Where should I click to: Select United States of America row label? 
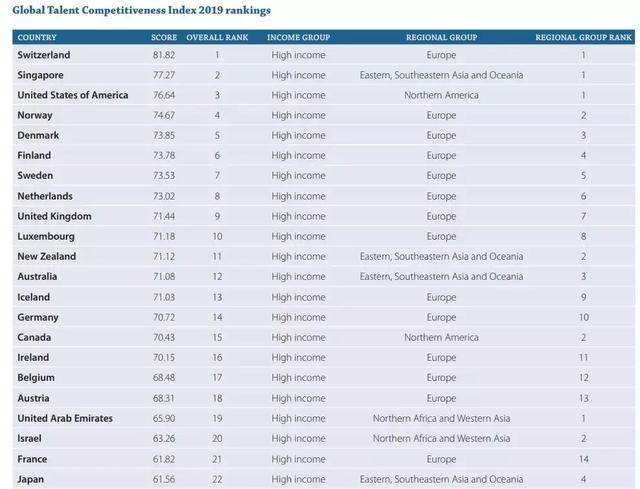coord(73,95)
